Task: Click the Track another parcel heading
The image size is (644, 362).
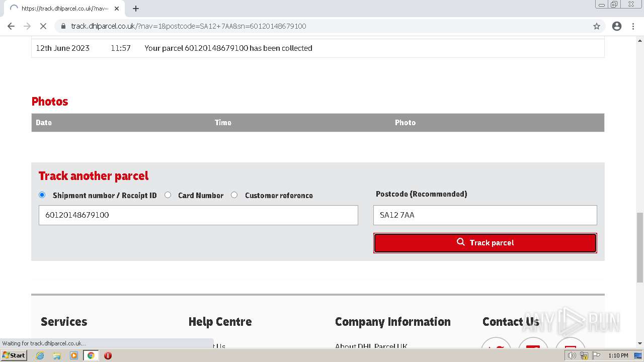Action: [x=94, y=176]
